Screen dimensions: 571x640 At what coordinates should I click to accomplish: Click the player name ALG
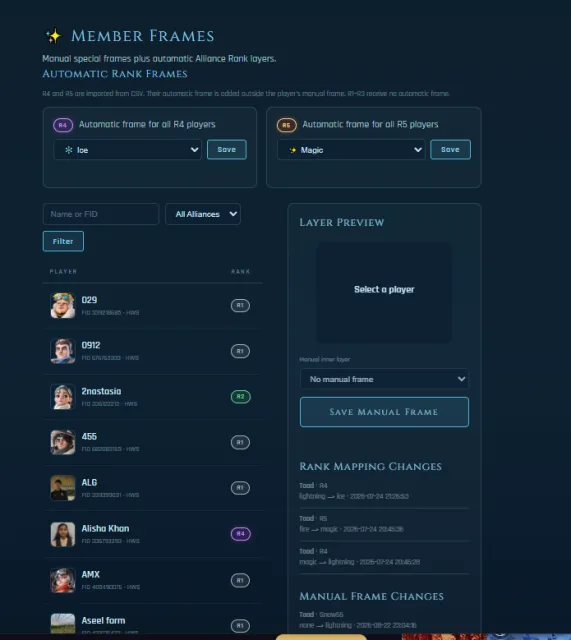point(89,482)
